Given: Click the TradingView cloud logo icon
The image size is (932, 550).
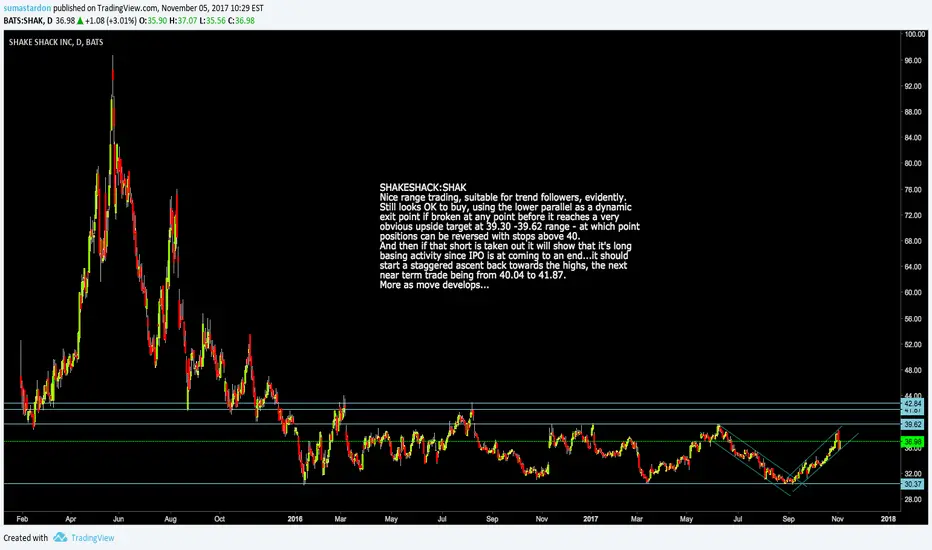Looking at the screenshot, I should (60, 538).
